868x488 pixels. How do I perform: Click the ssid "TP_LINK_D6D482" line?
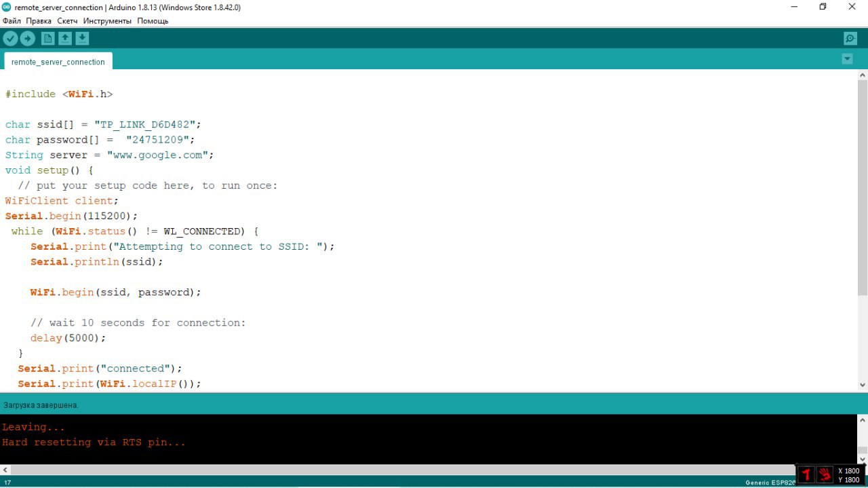[104, 125]
